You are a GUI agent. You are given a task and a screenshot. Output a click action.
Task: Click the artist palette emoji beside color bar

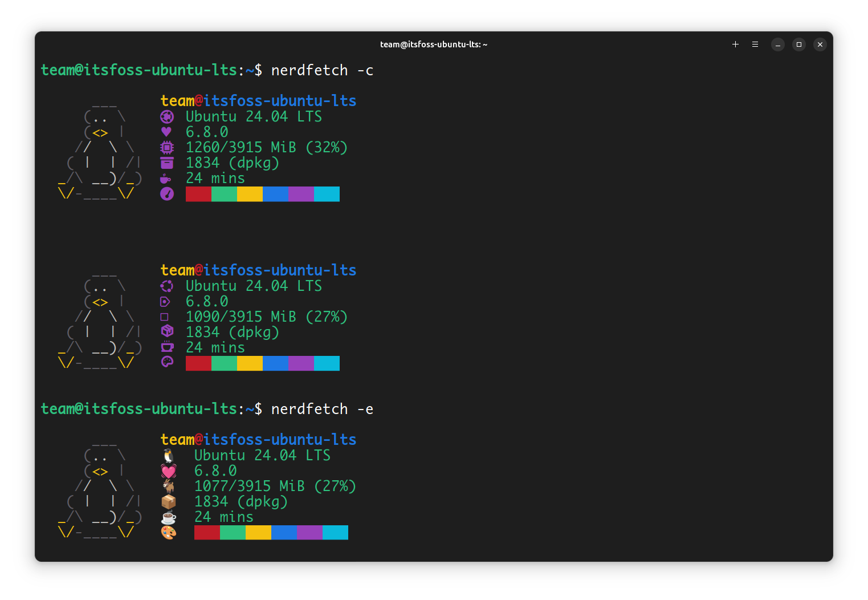pos(169,533)
